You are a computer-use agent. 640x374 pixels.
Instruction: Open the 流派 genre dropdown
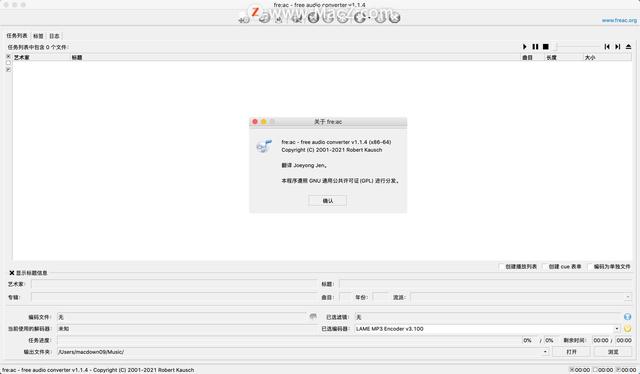(x=628, y=297)
